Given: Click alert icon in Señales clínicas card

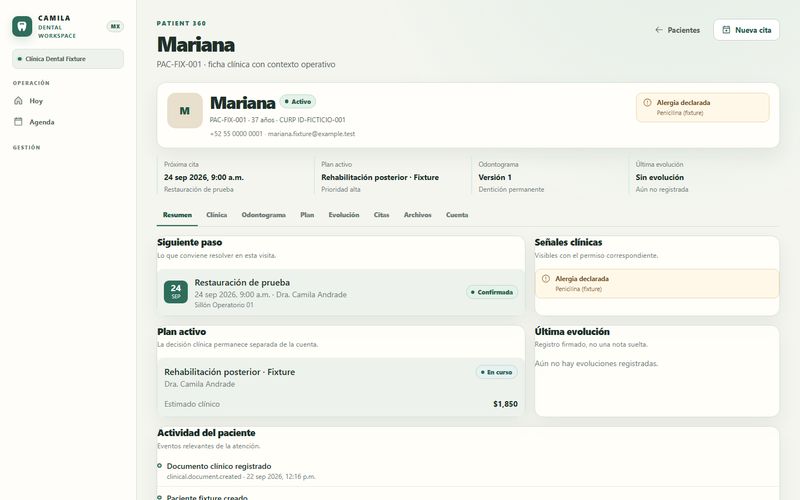Looking at the screenshot, I should click(x=546, y=279).
